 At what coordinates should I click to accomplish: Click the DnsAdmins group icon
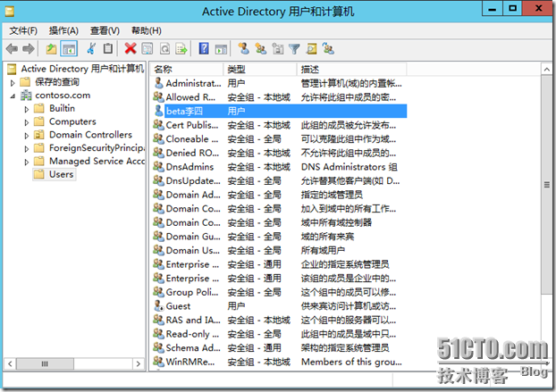coord(158,166)
